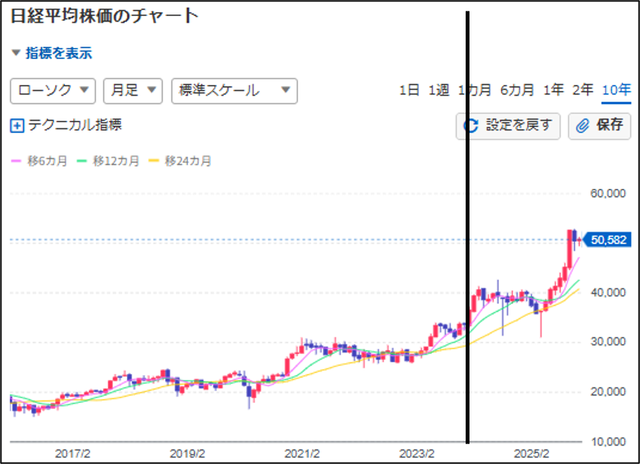
Task: Expand テクニカル指標 with the plus icon
Action: pos(17,126)
